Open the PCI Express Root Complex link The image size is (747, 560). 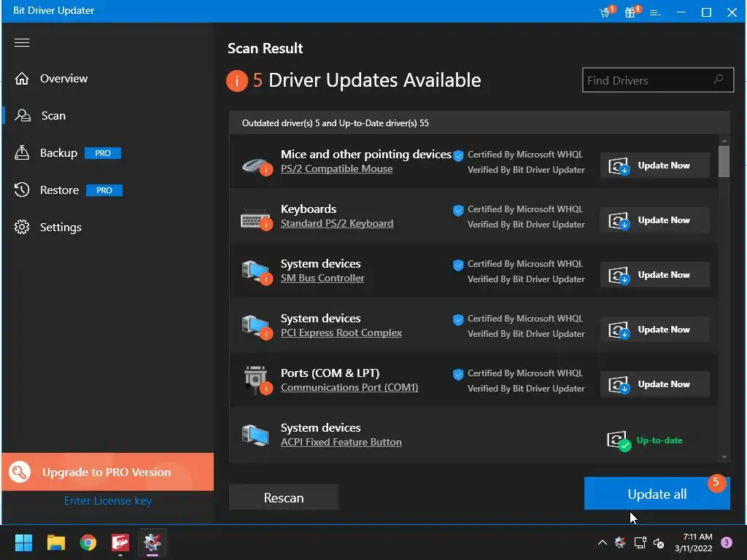pyautogui.click(x=341, y=333)
